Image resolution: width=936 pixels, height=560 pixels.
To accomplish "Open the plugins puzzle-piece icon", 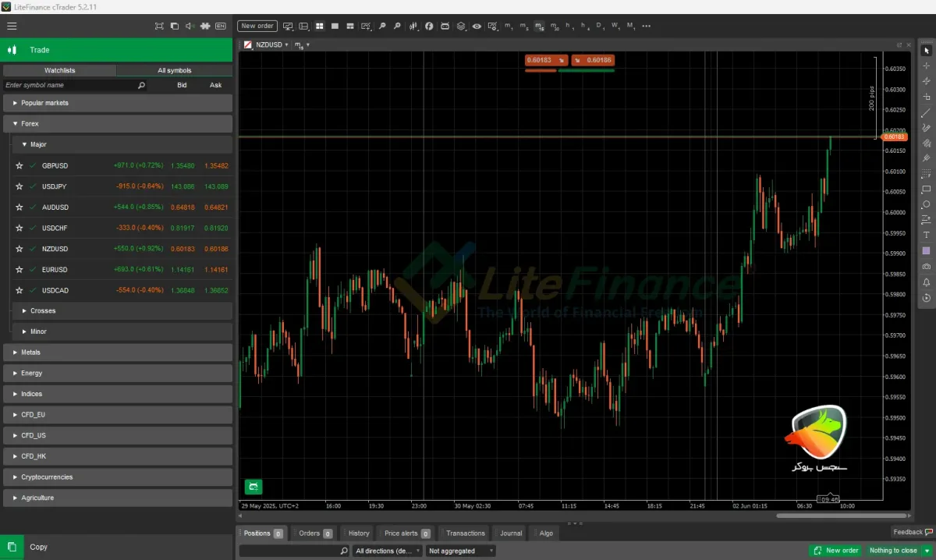I will 205,26.
